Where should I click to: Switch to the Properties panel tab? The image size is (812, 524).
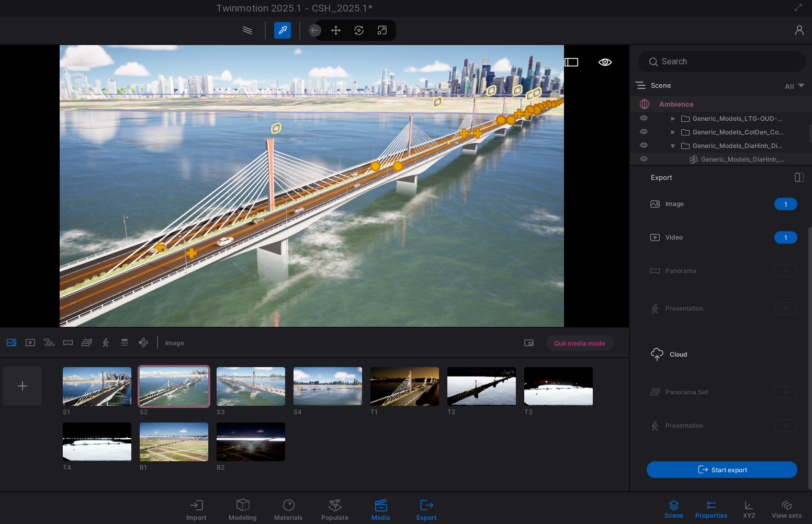[711, 509]
